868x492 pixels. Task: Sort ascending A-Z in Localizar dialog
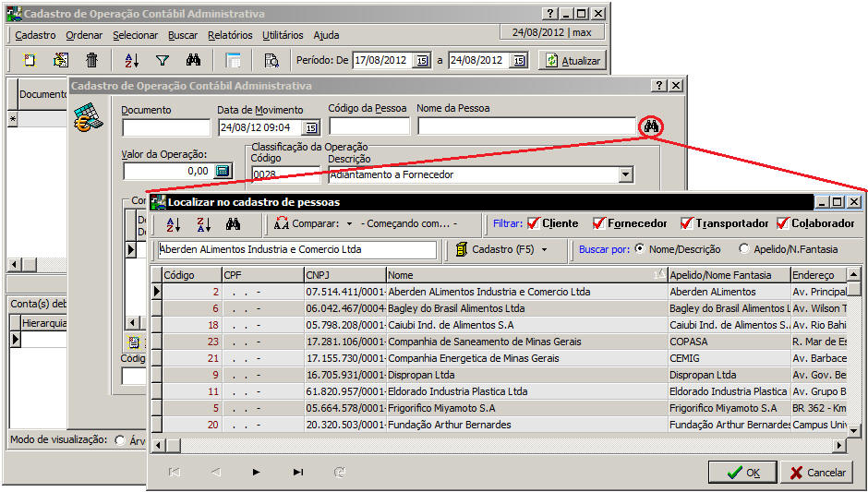point(173,223)
